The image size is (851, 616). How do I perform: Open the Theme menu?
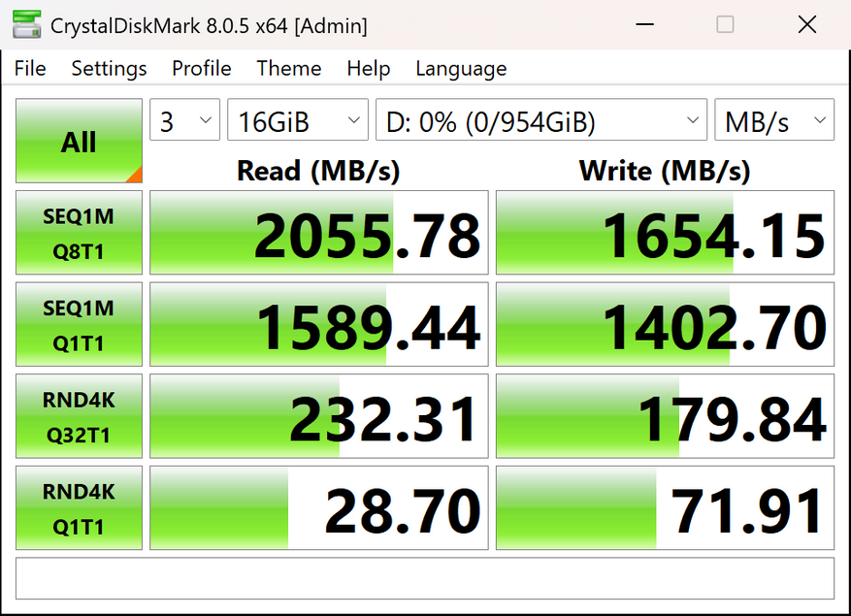(x=289, y=68)
